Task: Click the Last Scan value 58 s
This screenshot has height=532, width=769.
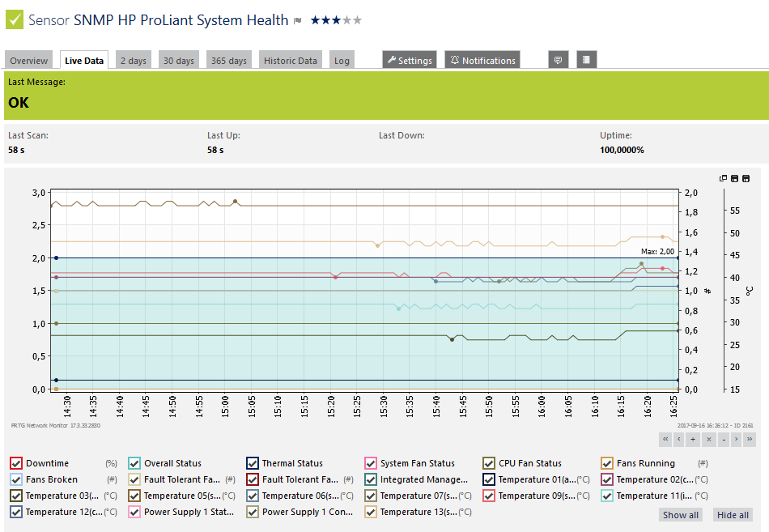Action: click(x=16, y=150)
